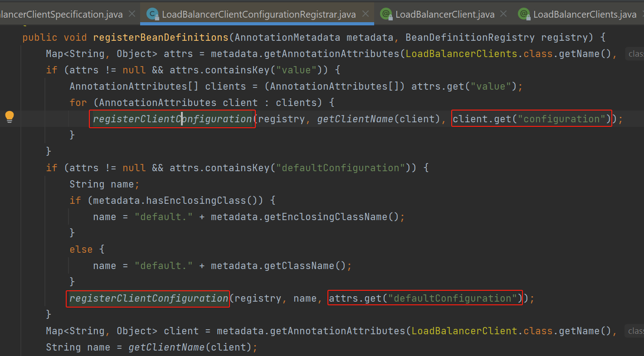Click containsKey("value") in the first if
Screen dimensions: 644x356
pyautogui.click(x=264, y=70)
